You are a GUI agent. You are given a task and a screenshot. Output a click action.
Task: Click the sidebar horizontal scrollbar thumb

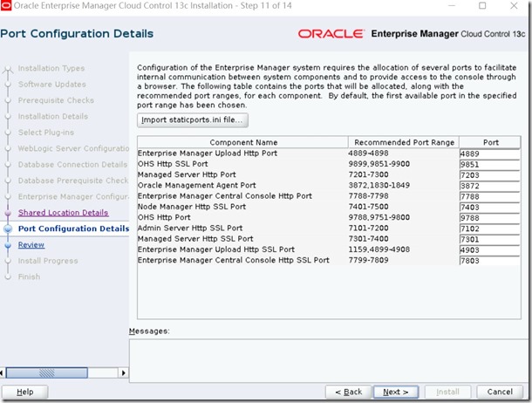(x=47, y=372)
